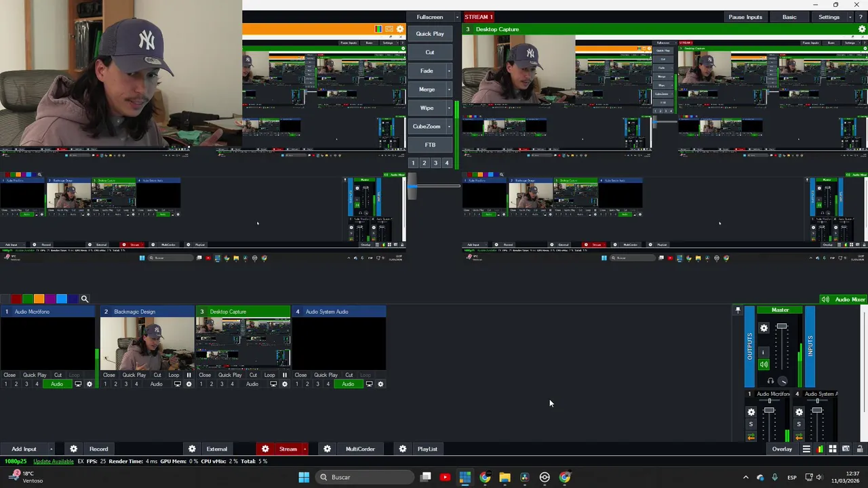This screenshot has width=868, height=488.
Task: Toggle Audio on Blackmagic Design input
Action: coord(156,384)
